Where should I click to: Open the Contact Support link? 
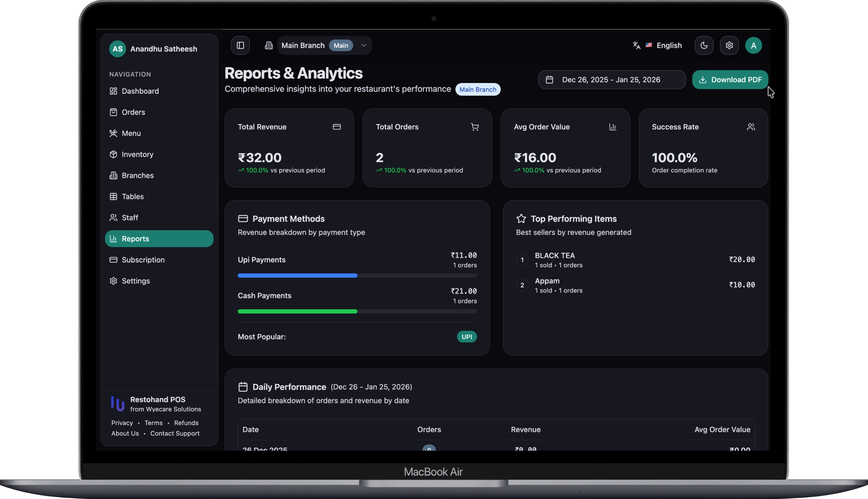pos(175,433)
